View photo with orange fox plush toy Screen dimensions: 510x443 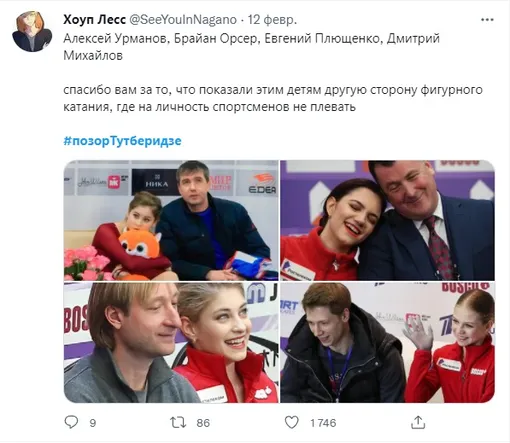pyautogui.click(x=171, y=220)
